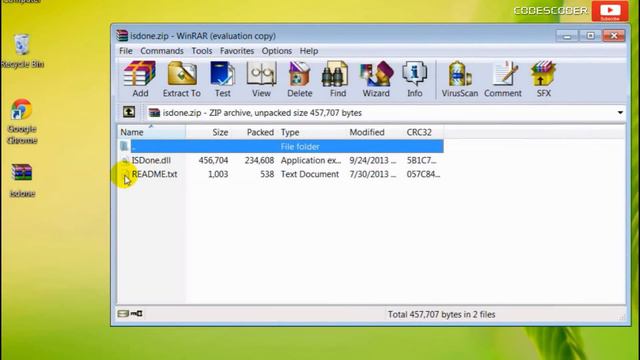640x360 pixels.
Task: Click the address bar archive path text
Action: (262, 113)
